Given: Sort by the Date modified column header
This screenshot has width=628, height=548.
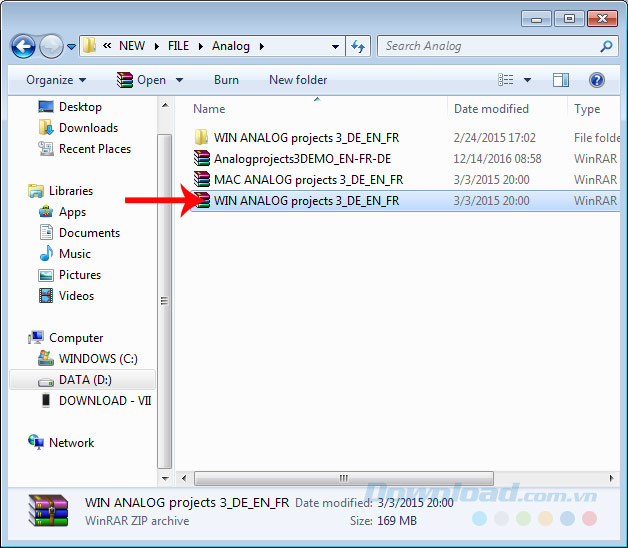Looking at the screenshot, I should [x=491, y=109].
